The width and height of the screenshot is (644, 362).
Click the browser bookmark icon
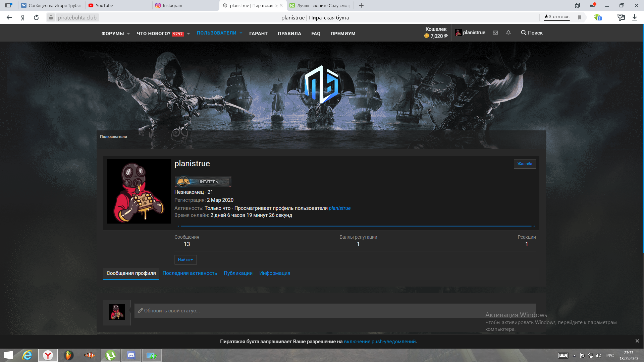click(x=579, y=17)
